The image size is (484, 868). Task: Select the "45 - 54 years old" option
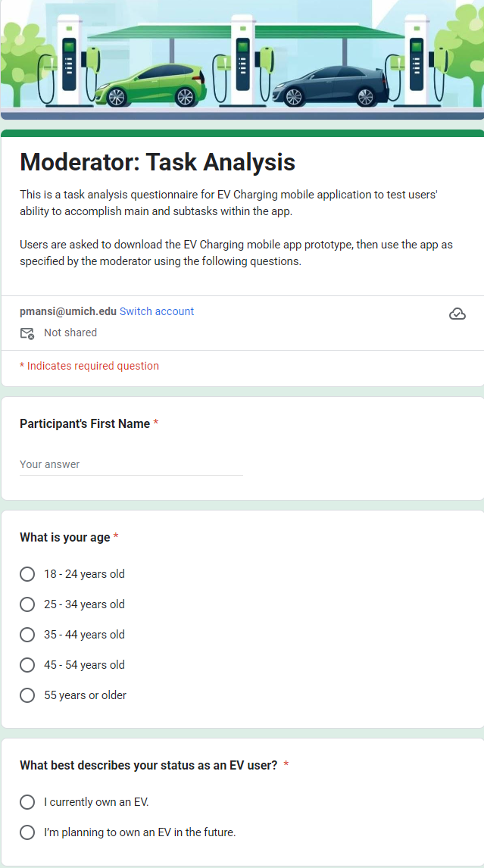[27, 665]
